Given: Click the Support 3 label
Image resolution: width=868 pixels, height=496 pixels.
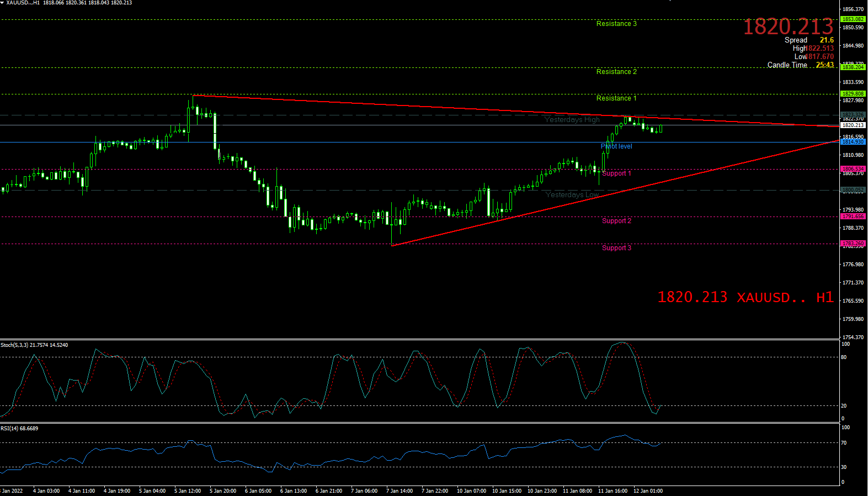Looking at the screenshot, I should click(616, 248).
